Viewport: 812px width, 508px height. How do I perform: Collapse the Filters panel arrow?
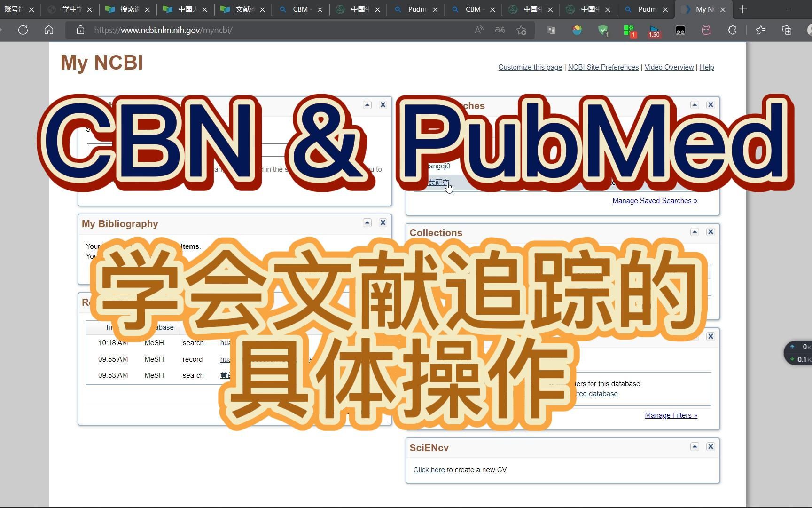coord(695,336)
